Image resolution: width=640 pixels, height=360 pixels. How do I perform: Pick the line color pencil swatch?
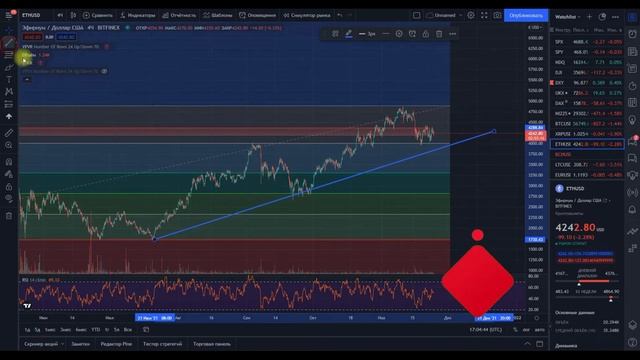349,34
